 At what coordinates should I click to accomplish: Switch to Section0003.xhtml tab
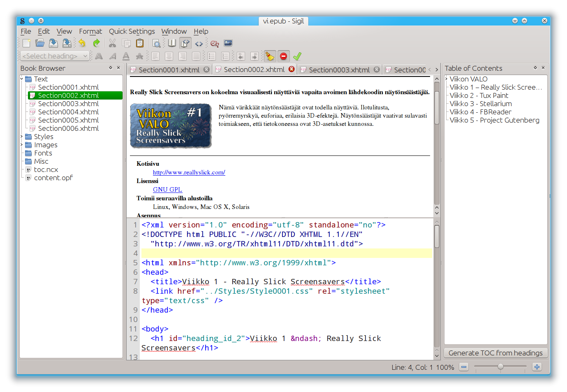tap(339, 70)
